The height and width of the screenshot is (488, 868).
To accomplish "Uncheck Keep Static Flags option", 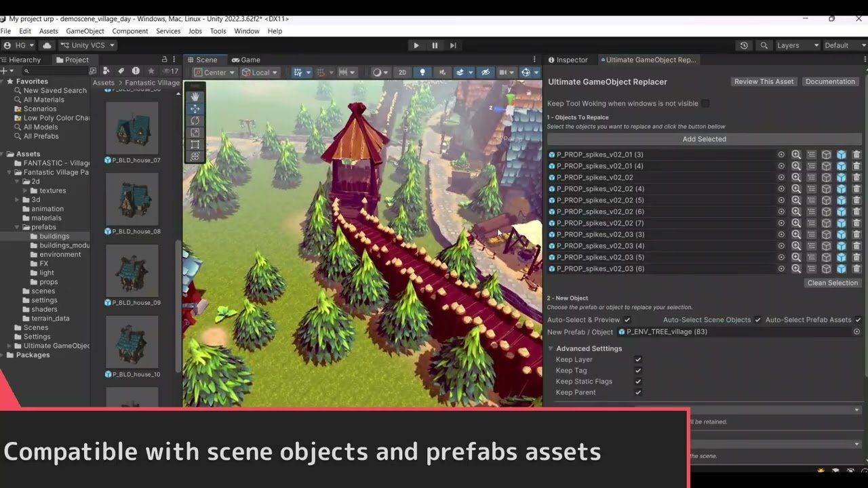I will [638, 382].
